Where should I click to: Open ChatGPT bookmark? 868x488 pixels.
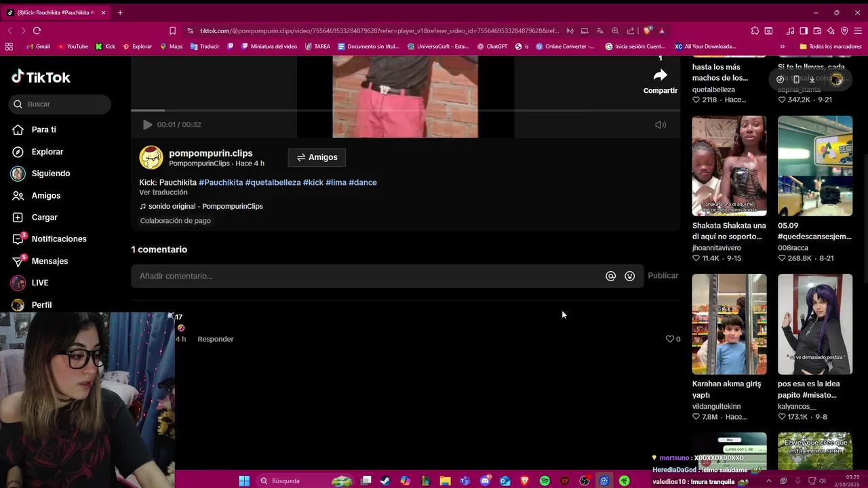pos(492,47)
